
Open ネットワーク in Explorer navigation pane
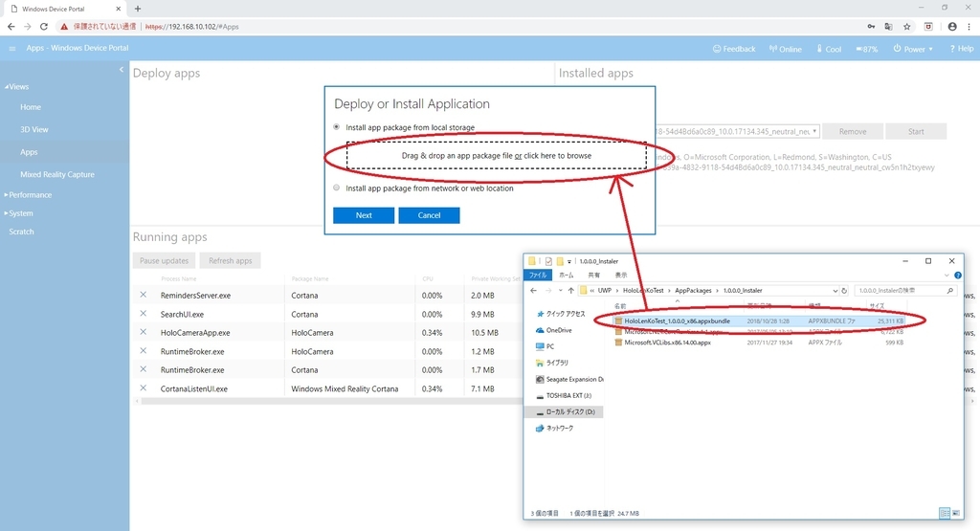click(x=554, y=428)
